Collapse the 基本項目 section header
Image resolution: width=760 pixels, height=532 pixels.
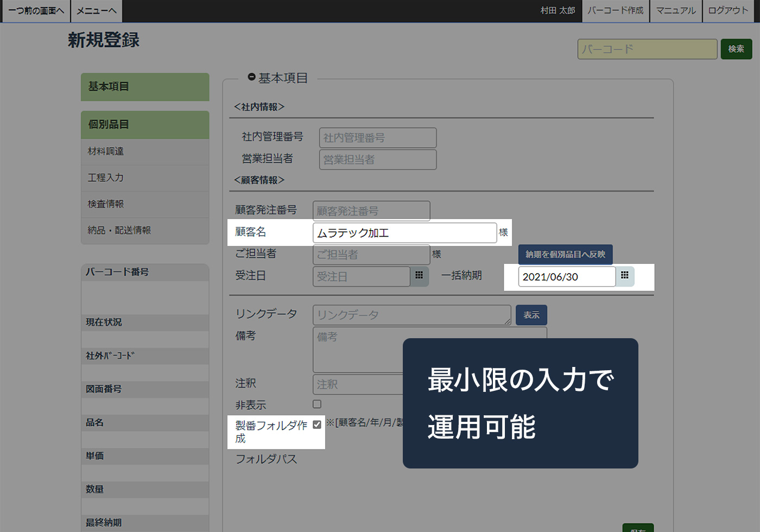(252, 78)
